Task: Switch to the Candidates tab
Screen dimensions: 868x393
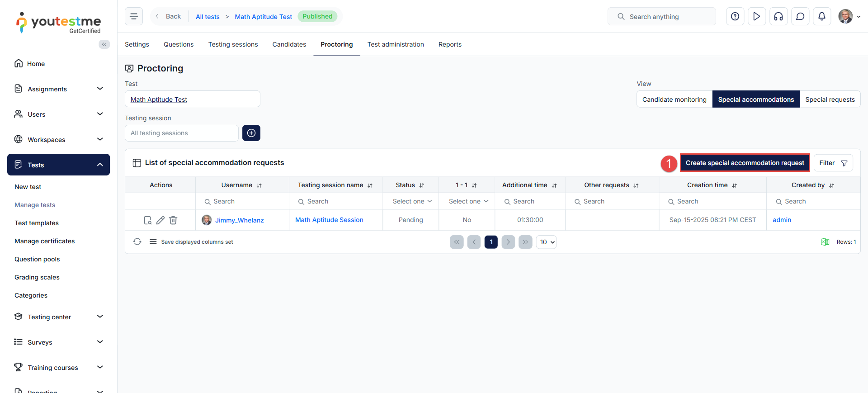Action: point(289,44)
